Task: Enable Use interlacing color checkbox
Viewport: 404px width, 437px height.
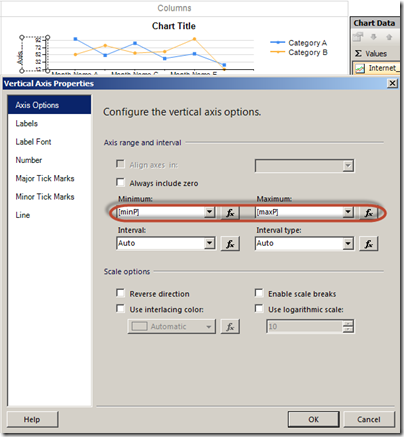Action: (120, 309)
